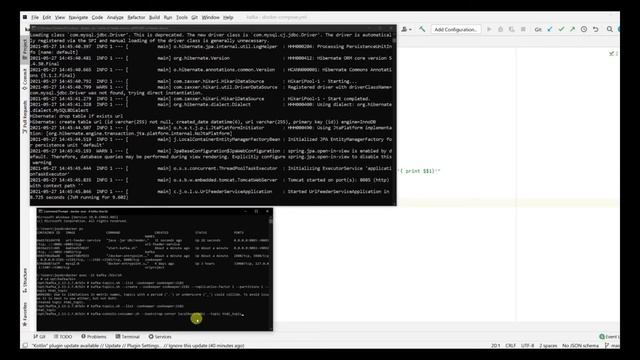Open the Git menu
Screen dimensions: 640x360
point(194,18)
